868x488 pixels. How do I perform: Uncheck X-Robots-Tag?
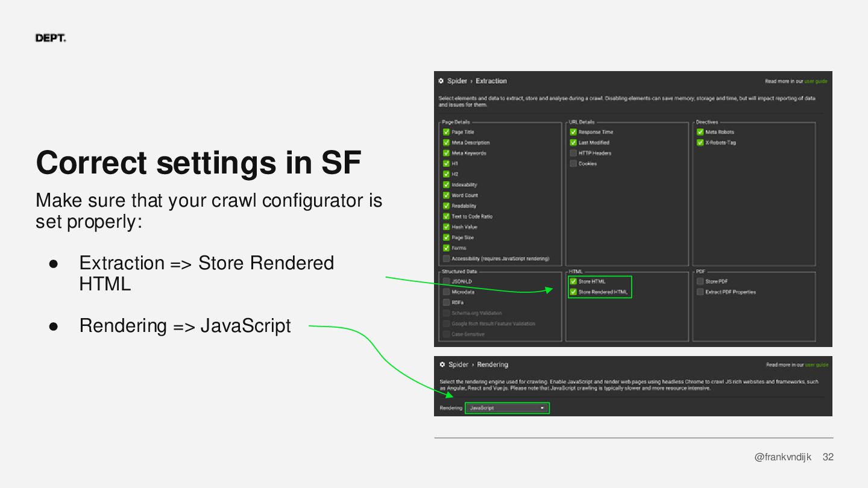pyautogui.click(x=700, y=143)
